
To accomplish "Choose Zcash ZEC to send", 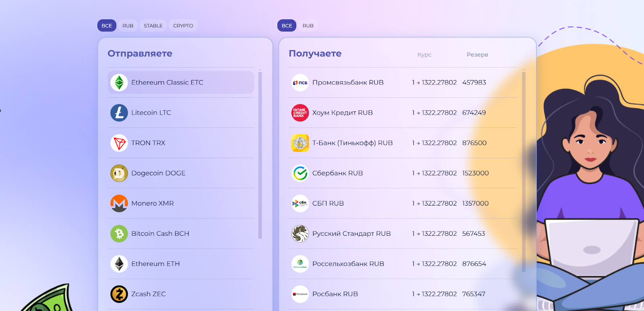I will [x=181, y=294].
